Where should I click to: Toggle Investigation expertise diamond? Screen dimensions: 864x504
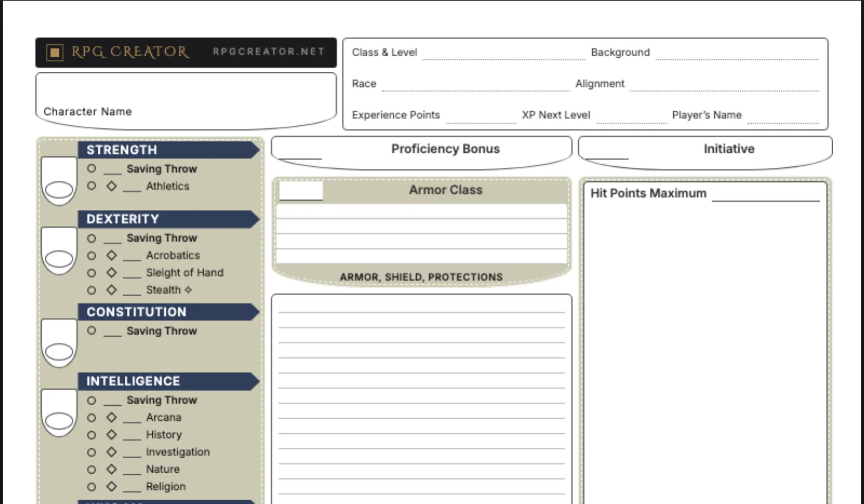point(111,452)
